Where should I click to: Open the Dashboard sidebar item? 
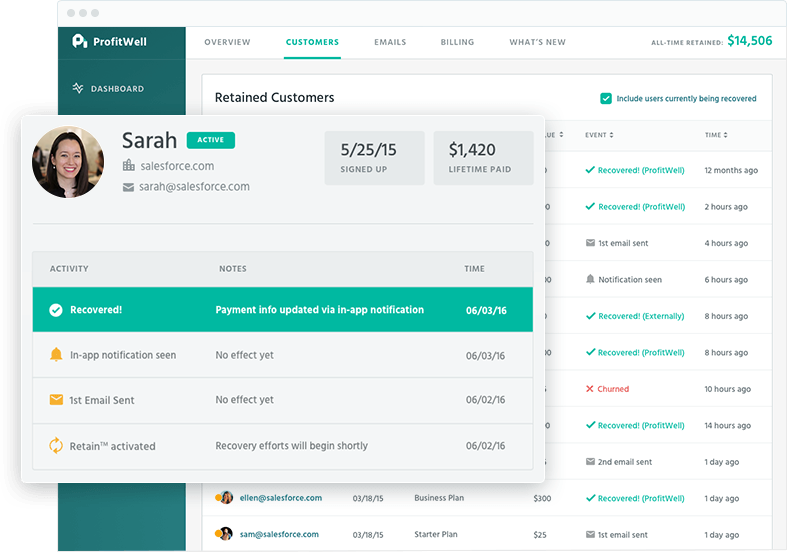click(108, 89)
